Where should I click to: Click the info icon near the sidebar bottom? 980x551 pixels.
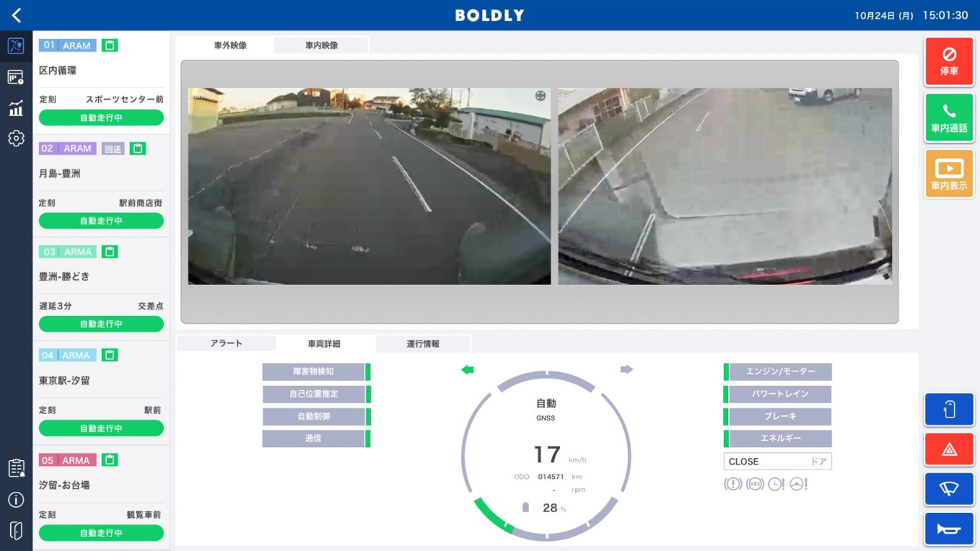[16, 499]
